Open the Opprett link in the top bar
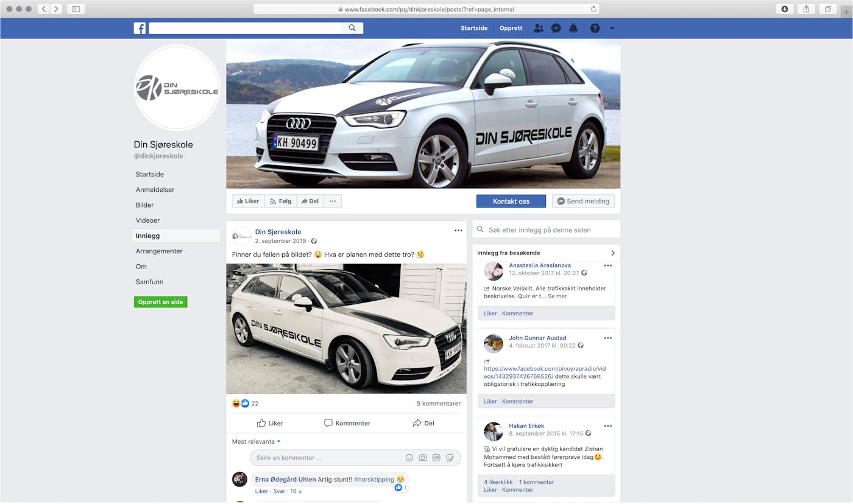The image size is (853, 504). click(511, 28)
